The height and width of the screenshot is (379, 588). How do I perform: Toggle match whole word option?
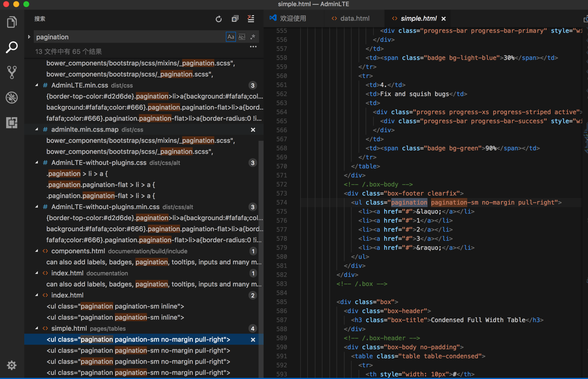click(x=241, y=37)
